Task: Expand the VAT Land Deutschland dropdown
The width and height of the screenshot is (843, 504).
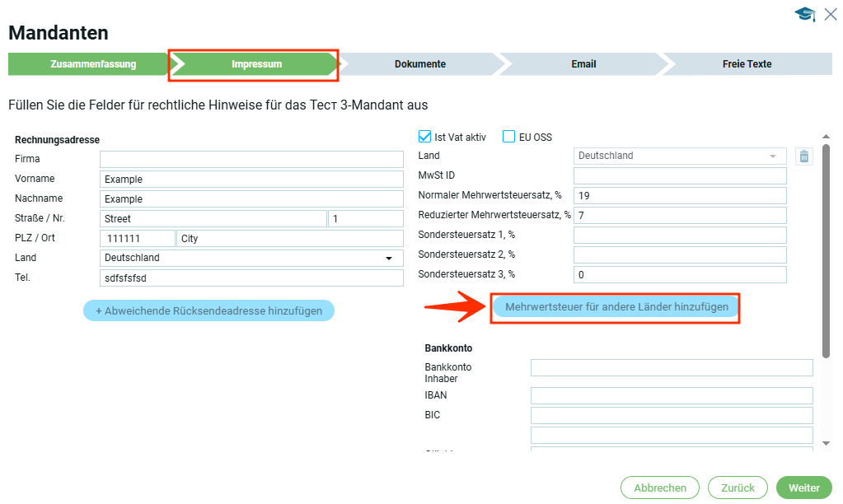Action: [772, 156]
